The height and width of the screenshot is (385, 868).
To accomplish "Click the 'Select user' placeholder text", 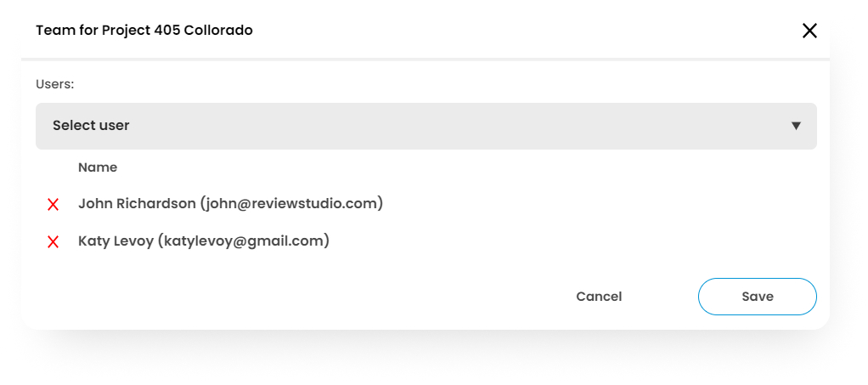I will [x=91, y=126].
